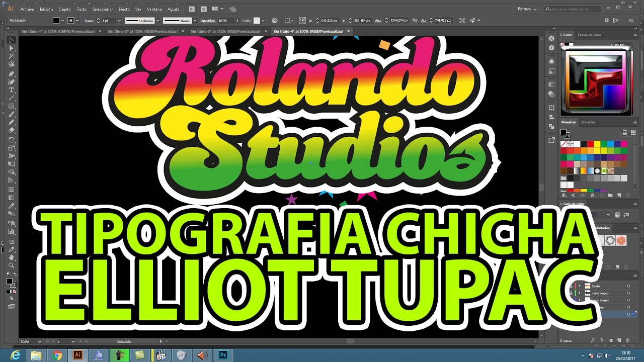Open the Objeto menu

point(64,9)
